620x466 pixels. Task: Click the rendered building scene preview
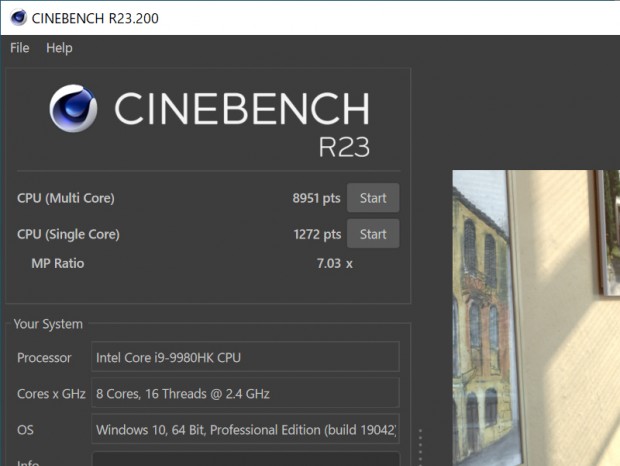coord(536,318)
